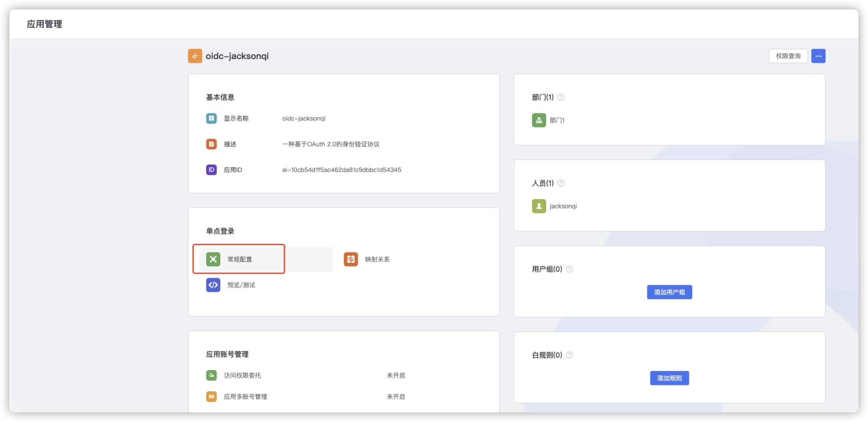Show help tooltip beside 白规则(0)
The width and height of the screenshot is (868, 422).
tap(569, 355)
